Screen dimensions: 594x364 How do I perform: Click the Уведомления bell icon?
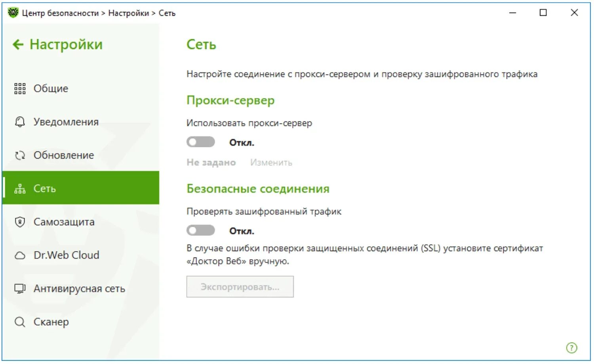(x=20, y=122)
